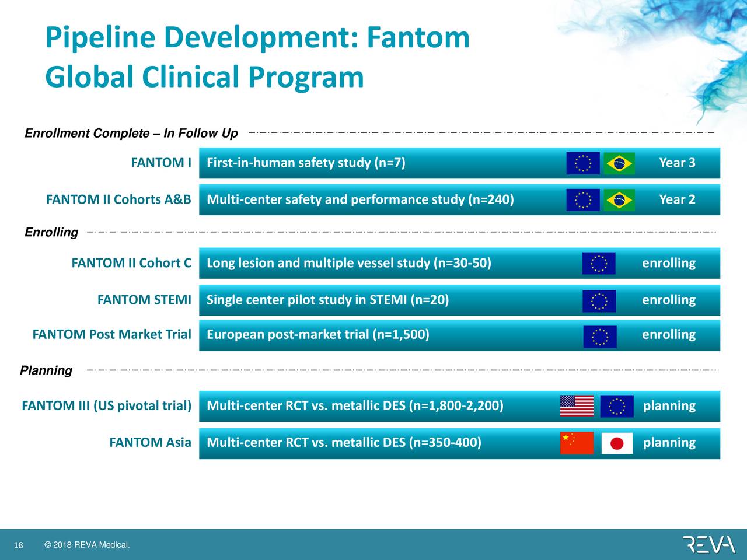Screen dimensions: 747x560
Task: Click the '© 2018 REVA Medical.' copyright text
Action: (87, 545)
